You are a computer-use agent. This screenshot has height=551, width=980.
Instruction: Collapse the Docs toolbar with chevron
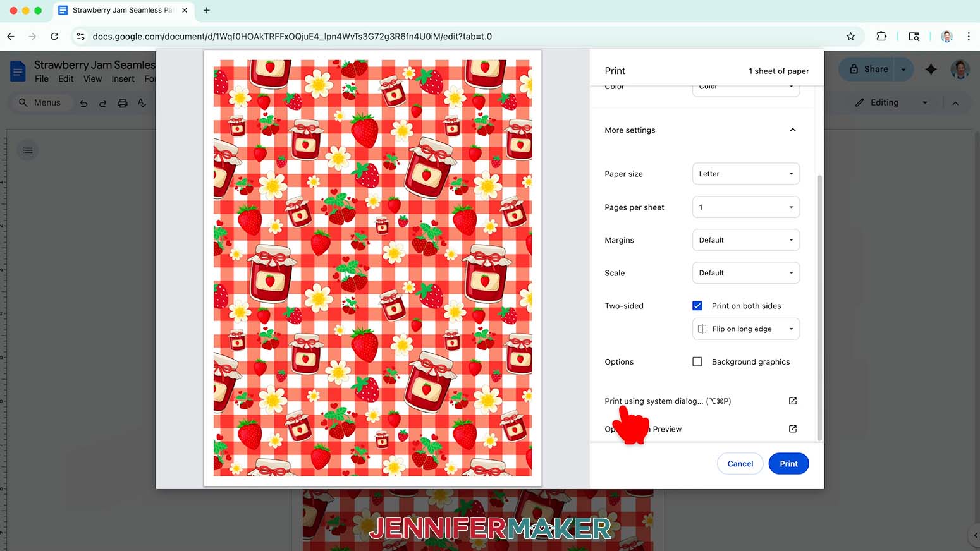[955, 103]
